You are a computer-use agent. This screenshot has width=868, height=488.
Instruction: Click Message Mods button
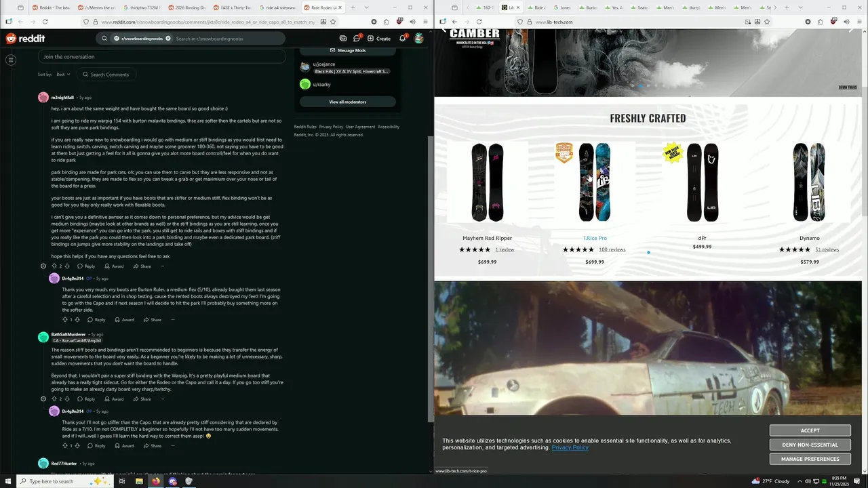[x=348, y=50]
